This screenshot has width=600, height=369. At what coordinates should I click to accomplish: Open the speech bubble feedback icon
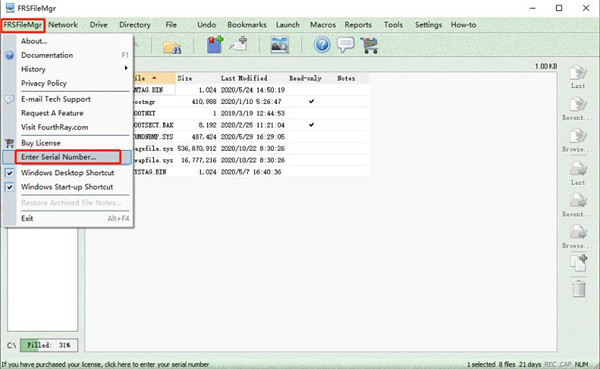click(x=346, y=45)
